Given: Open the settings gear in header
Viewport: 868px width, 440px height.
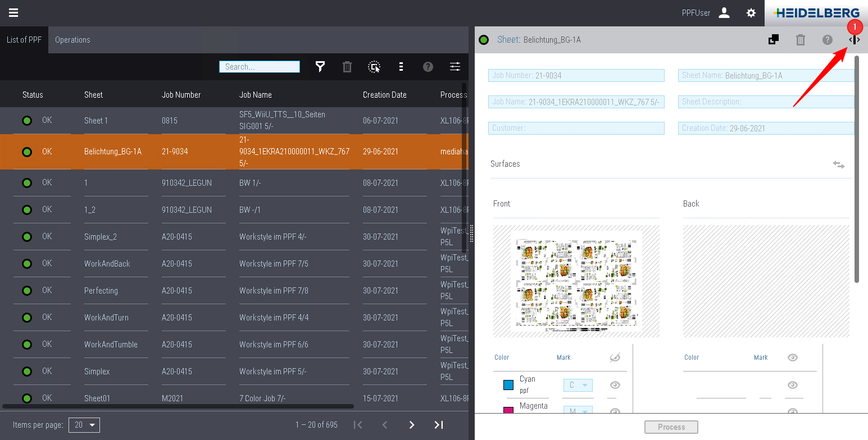Looking at the screenshot, I should click(x=751, y=13).
